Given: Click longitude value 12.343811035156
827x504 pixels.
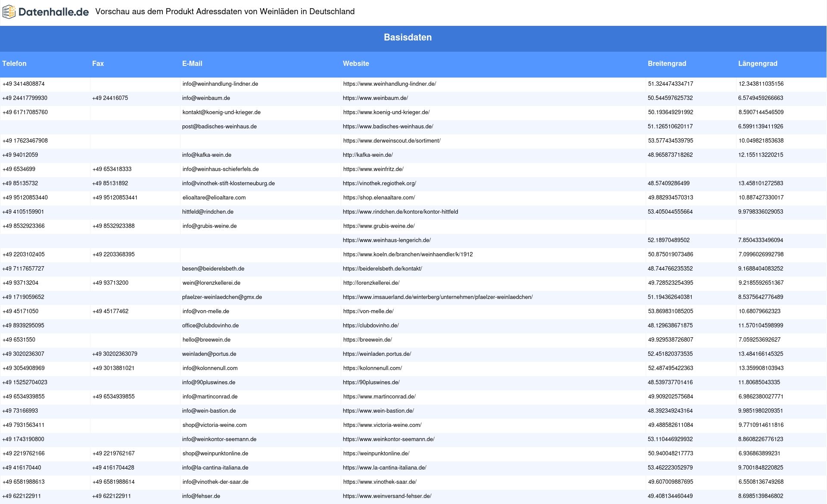Looking at the screenshot, I should [761, 84].
